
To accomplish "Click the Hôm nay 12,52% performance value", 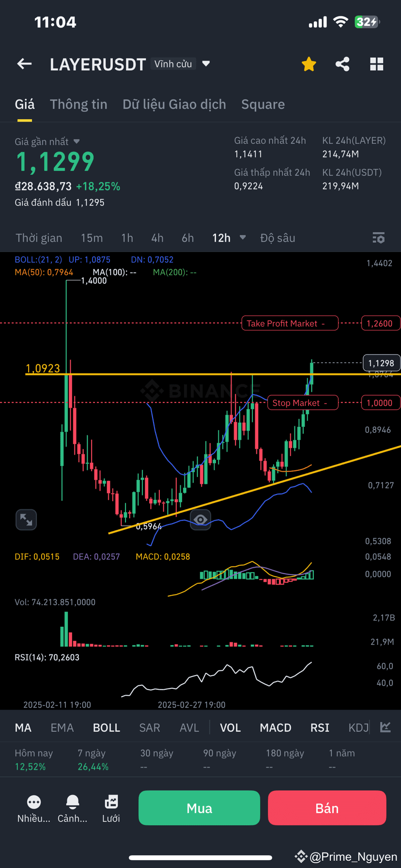I will [x=30, y=767].
